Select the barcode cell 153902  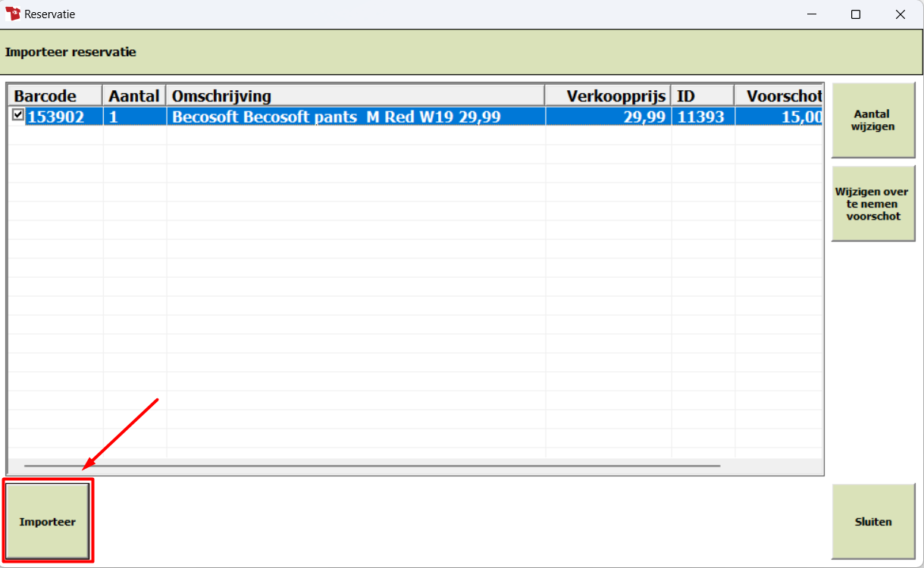coord(64,117)
